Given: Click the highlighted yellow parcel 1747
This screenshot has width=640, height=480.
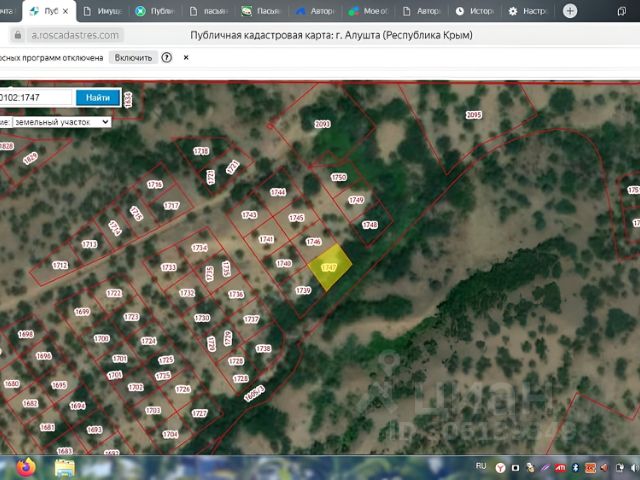Looking at the screenshot, I should (329, 267).
